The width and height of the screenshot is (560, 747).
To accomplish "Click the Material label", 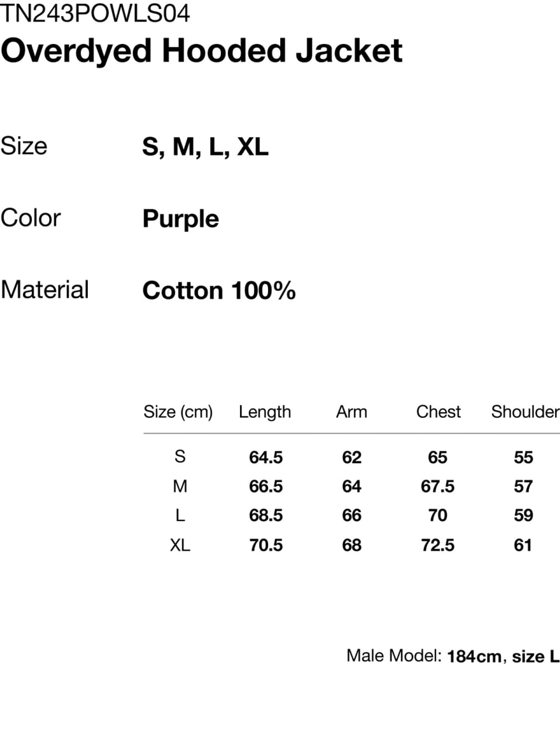I will 45,290.
